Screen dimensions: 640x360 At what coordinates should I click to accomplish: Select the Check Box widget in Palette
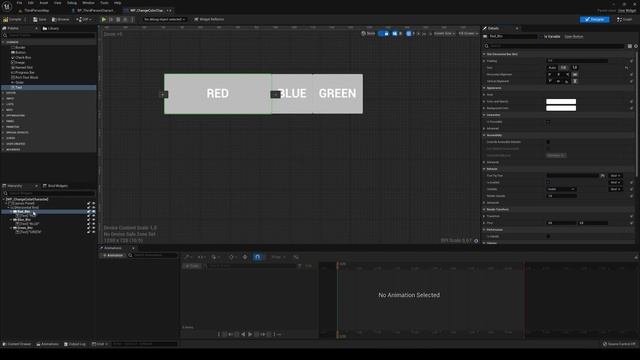point(21,58)
